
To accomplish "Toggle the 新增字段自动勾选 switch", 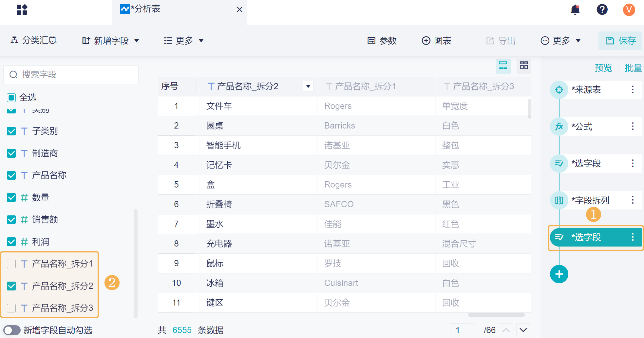I will tap(12, 330).
